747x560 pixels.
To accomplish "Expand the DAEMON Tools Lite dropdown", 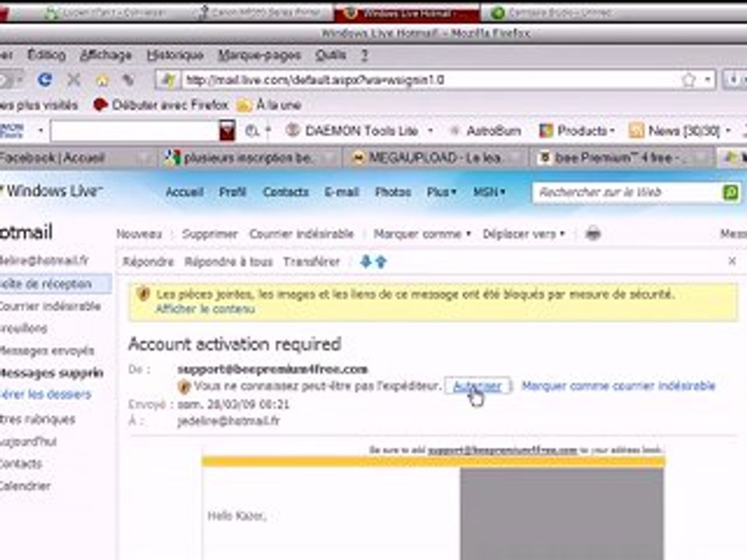I will (x=430, y=131).
